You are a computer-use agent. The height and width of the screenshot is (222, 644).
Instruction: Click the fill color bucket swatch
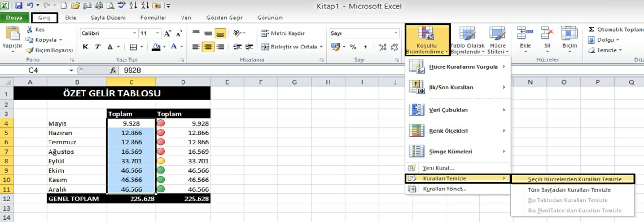(x=156, y=47)
